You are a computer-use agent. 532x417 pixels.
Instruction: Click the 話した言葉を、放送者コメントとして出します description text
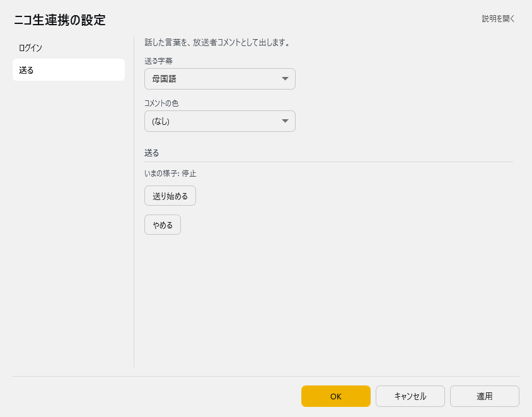tap(217, 42)
